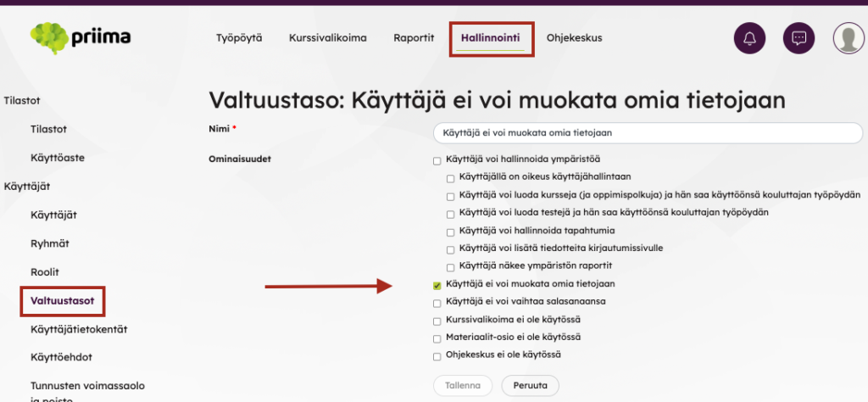Tick 'Käyttäjällä on oikeus käyttäjähallintaan' checkbox

click(x=451, y=178)
